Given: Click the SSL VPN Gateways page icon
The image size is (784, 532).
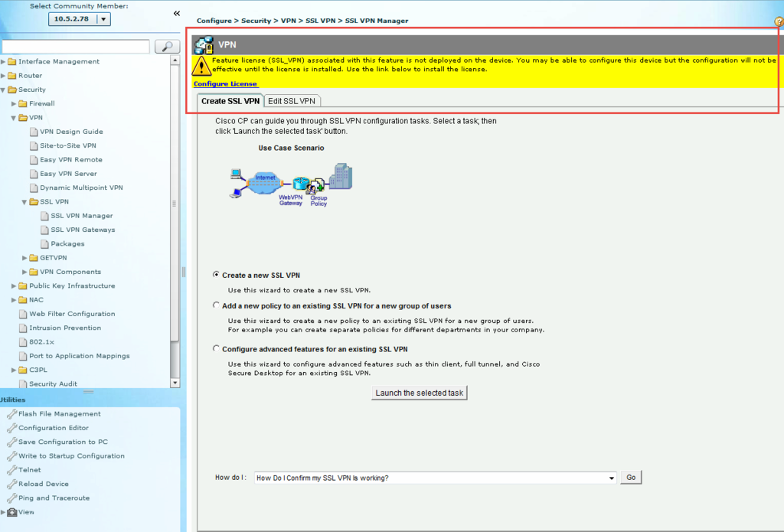Looking at the screenshot, I should (x=44, y=230).
